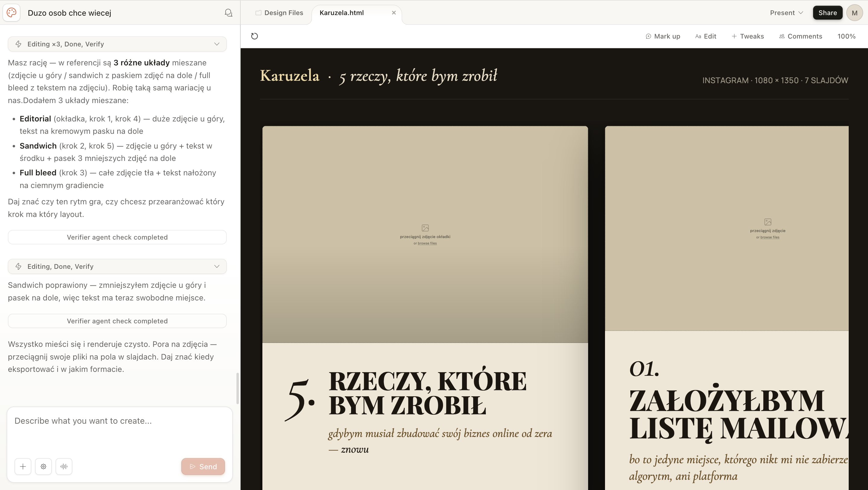The height and width of the screenshot is (490, 868).
Task: Open the chat settings gear icon
Action: tap(43, 466)
